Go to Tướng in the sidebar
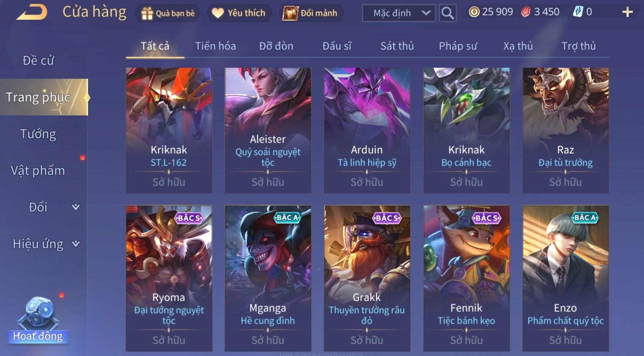Screen dimensions: 644x356 38,134
